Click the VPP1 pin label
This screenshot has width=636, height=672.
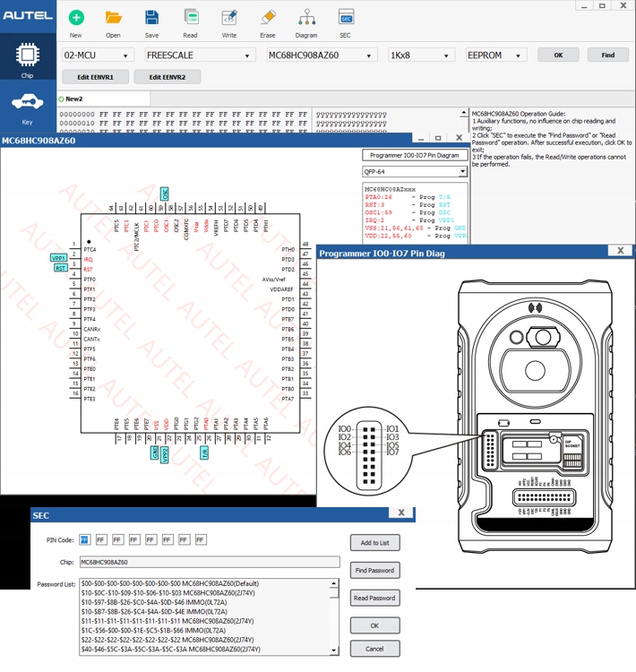click(x=59, y=258)
